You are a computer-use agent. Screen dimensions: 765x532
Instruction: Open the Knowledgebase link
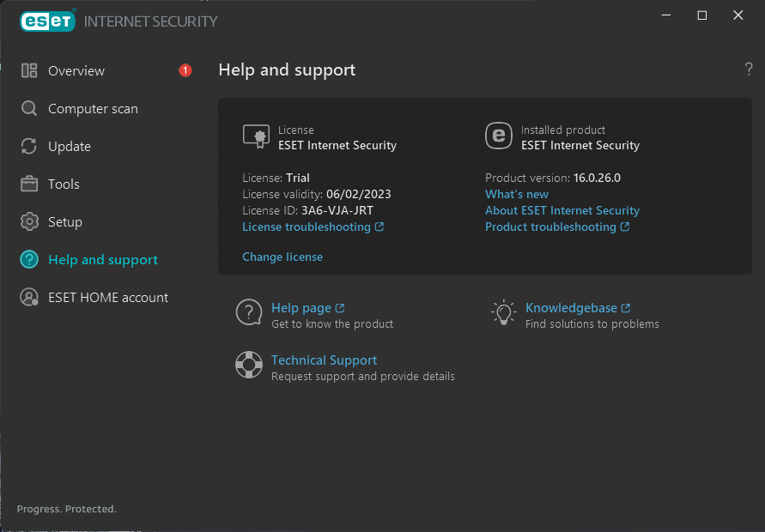point(571,308)
